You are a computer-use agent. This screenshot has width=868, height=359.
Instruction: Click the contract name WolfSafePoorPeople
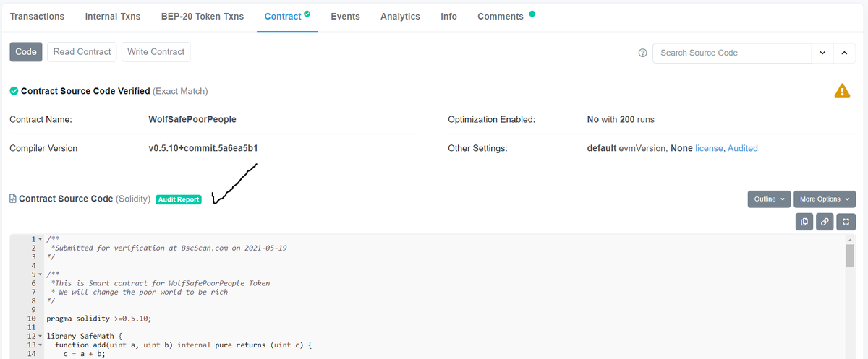[192, 119]
